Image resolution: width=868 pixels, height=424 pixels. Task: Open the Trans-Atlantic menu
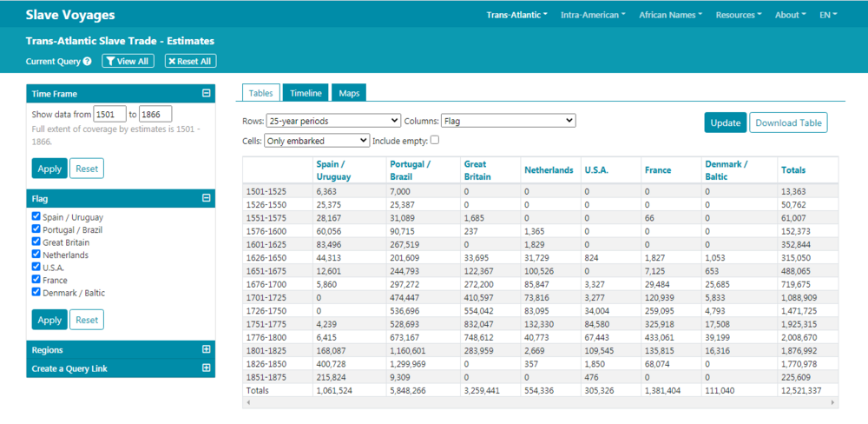pos(517,15)
